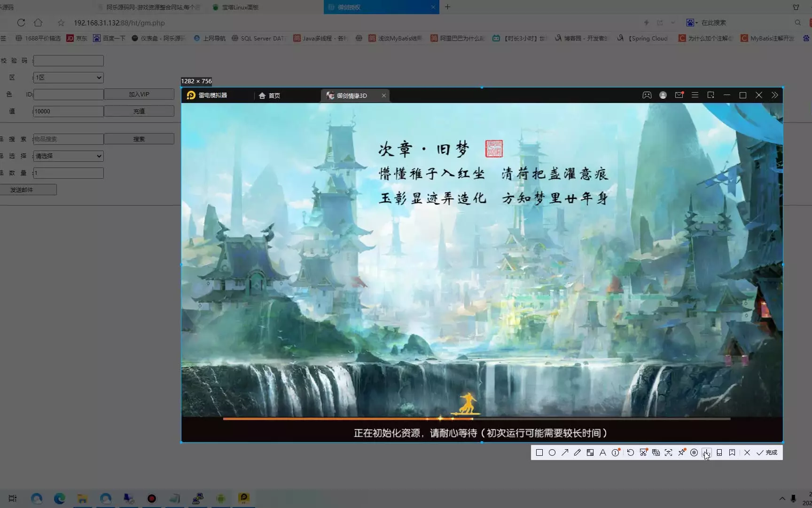
Task: Open the 京东 bookmark
Action: [x=77, y=38]
